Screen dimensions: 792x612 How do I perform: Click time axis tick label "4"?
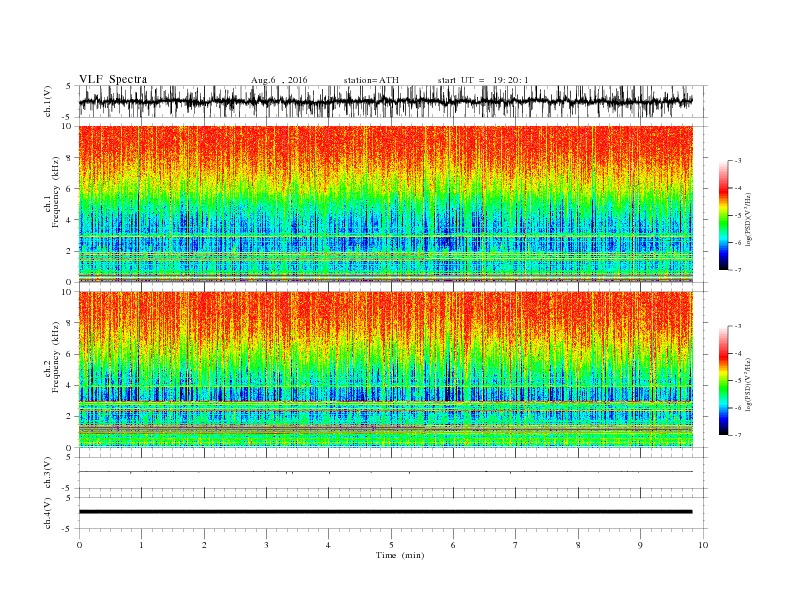coord(328,545)
